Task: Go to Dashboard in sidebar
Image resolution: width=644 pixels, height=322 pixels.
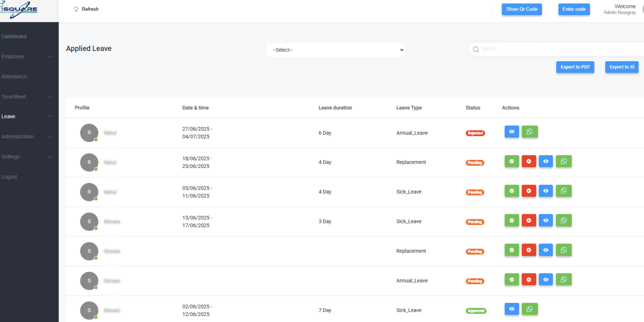Action: [x=14, y=36]
